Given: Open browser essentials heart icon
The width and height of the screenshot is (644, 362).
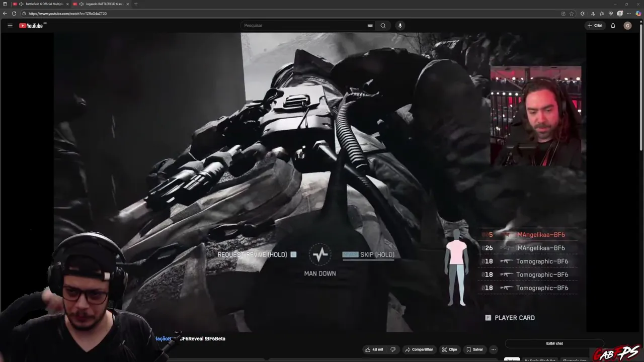Looking at the screenshot, I should click(611, 14).
